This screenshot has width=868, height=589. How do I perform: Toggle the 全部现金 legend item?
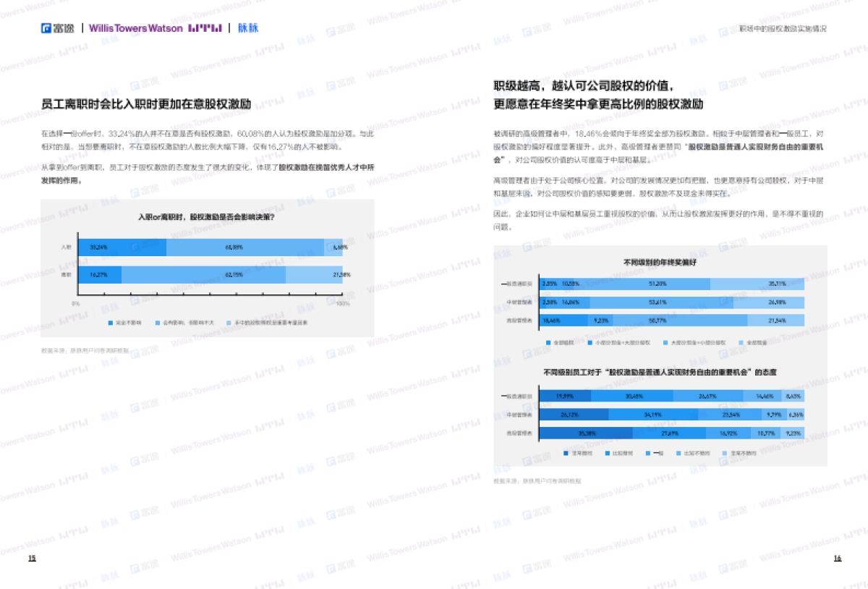pos(741,342)
